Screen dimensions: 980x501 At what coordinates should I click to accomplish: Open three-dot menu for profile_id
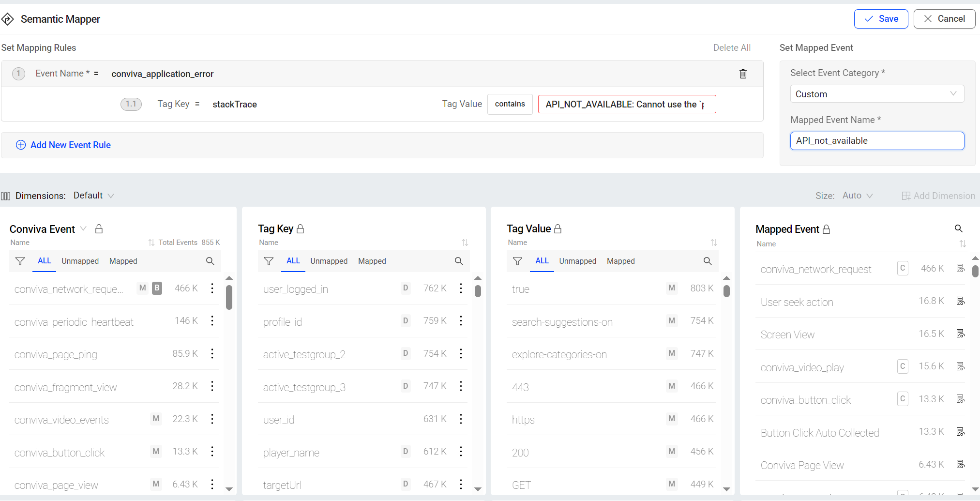(461, 321)
